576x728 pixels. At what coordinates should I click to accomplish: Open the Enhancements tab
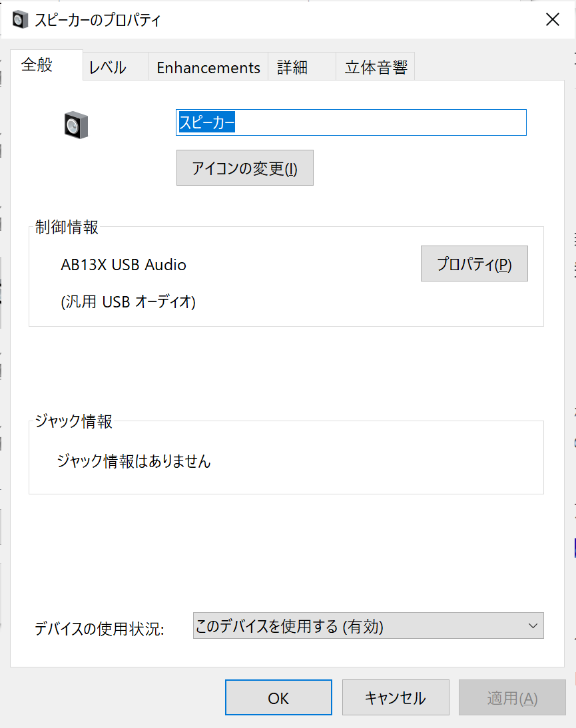207,67
